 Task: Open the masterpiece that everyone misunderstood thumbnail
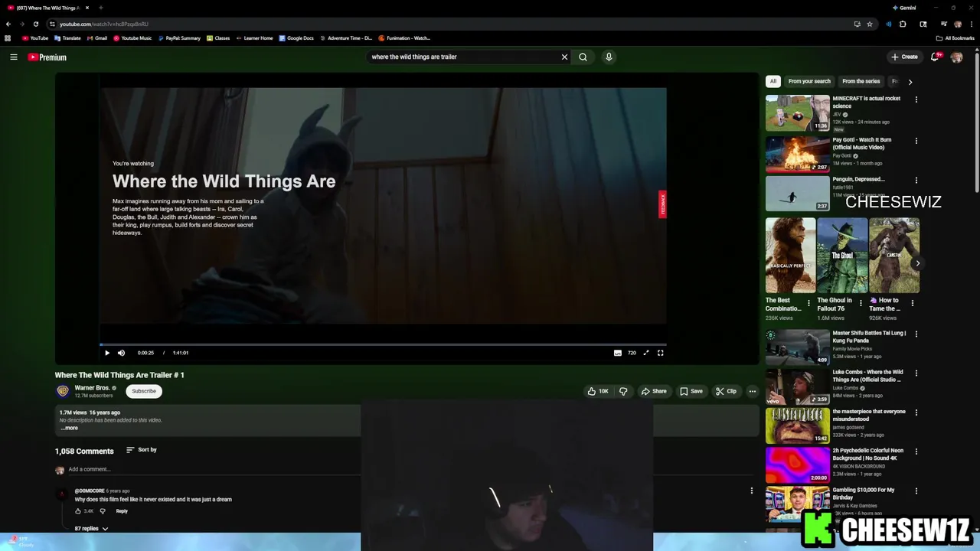pyautogui.click(x=798, y=425)
